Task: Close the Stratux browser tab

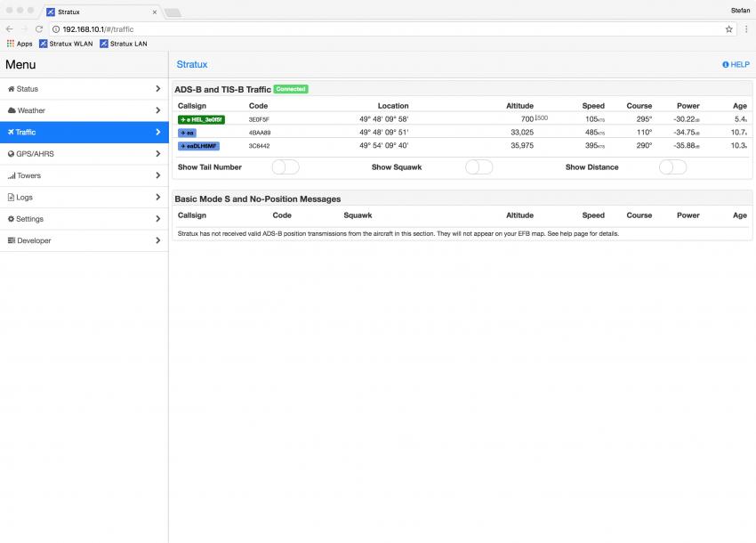Action: (154, 12)
